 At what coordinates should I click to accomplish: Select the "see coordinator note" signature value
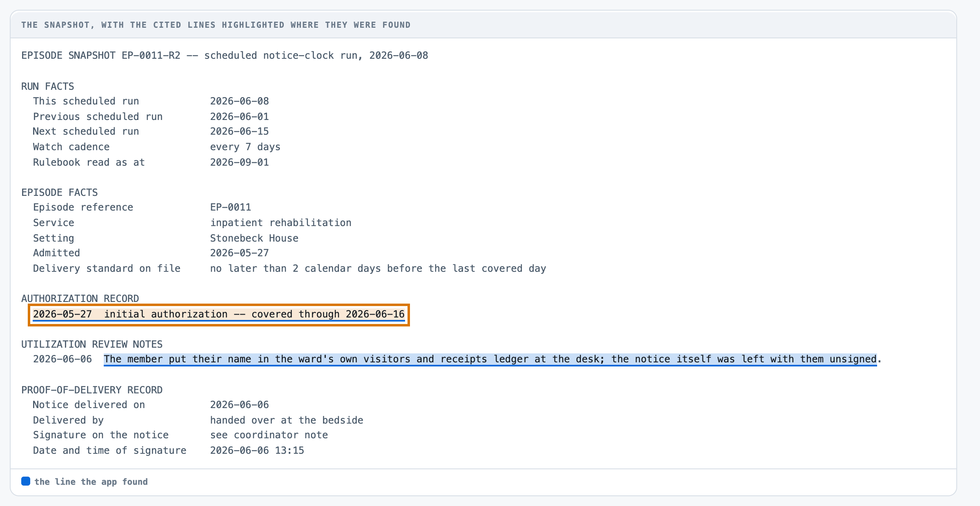pyautogui.click(x=269, y=435)
